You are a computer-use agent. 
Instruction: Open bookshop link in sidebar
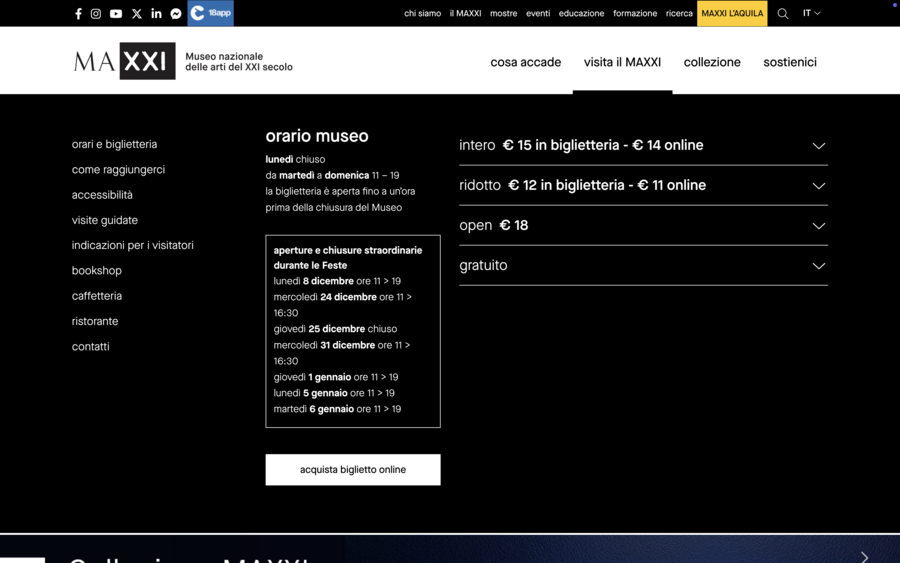96,271
